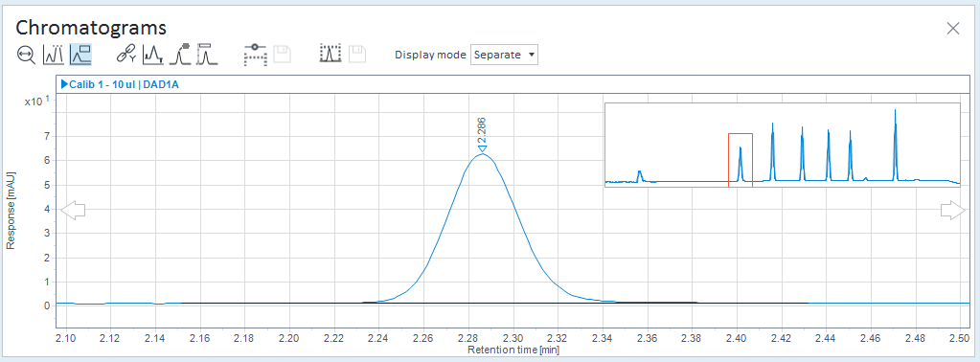The height and width of the screenshot is (362, 980).
Task: Click the second grayed save disk icon
Action: pos(357,55)
